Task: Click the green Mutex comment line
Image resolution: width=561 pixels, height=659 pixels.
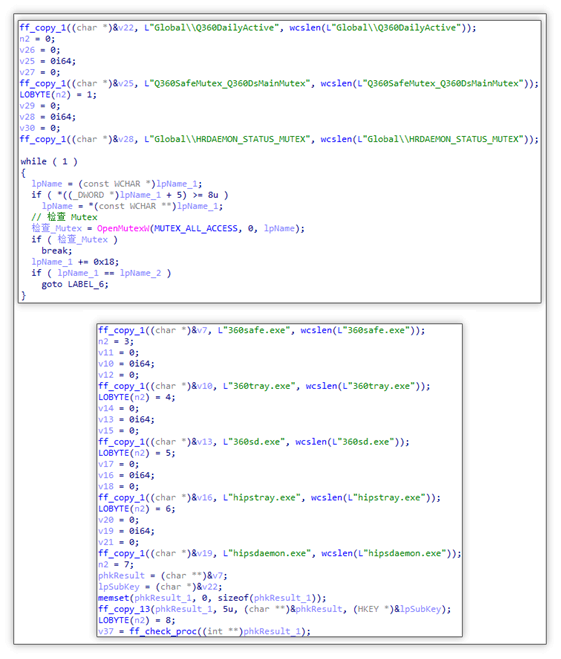Action: coord(64,217)
